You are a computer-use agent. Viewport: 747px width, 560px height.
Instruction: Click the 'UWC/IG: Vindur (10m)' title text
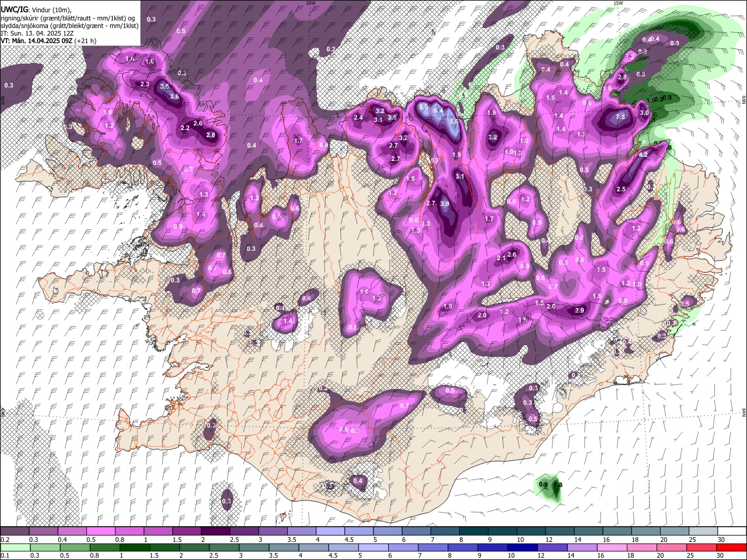coord(36,9)
